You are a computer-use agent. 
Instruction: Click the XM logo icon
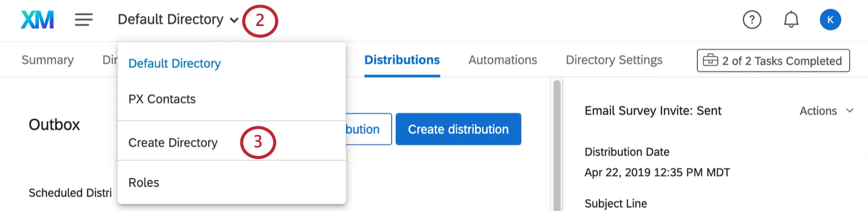coord(37,20)
